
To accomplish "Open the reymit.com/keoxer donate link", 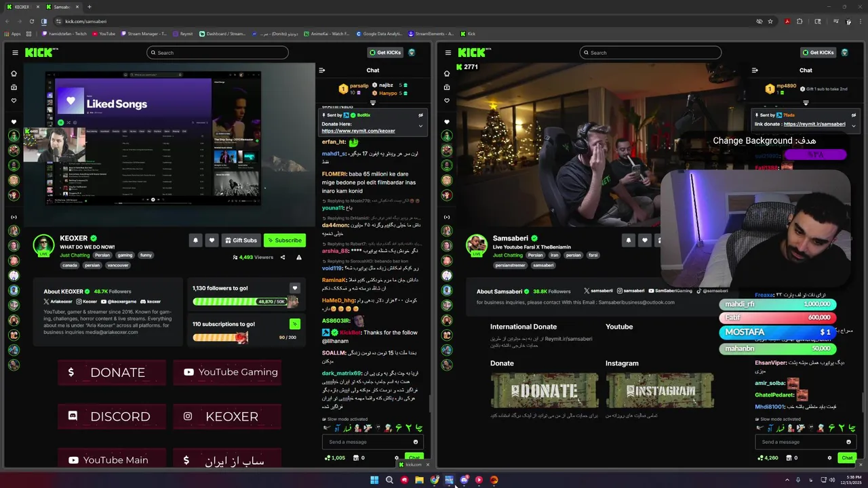I will tap(358, 131).
